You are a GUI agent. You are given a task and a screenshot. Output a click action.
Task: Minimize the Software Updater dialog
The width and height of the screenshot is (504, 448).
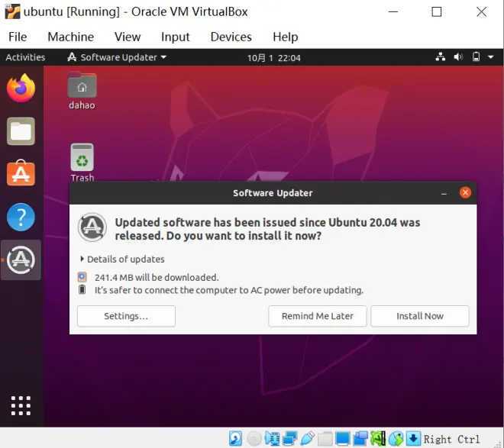click(x=444, y=193)
